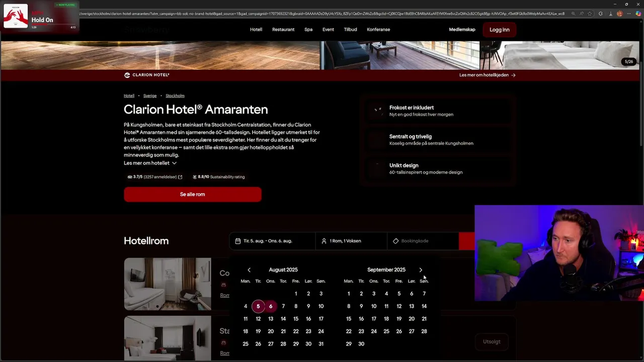Click arrow next to Les mer om hotellkjeden

(x=513, y=75)
